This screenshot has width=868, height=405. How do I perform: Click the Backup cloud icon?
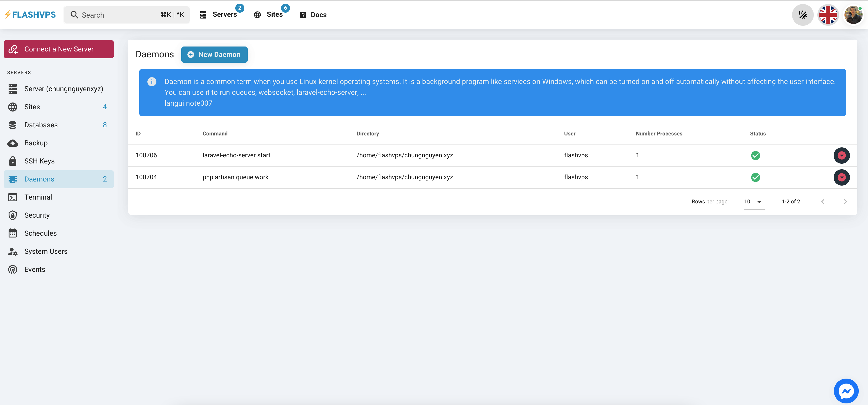(12, 143)
